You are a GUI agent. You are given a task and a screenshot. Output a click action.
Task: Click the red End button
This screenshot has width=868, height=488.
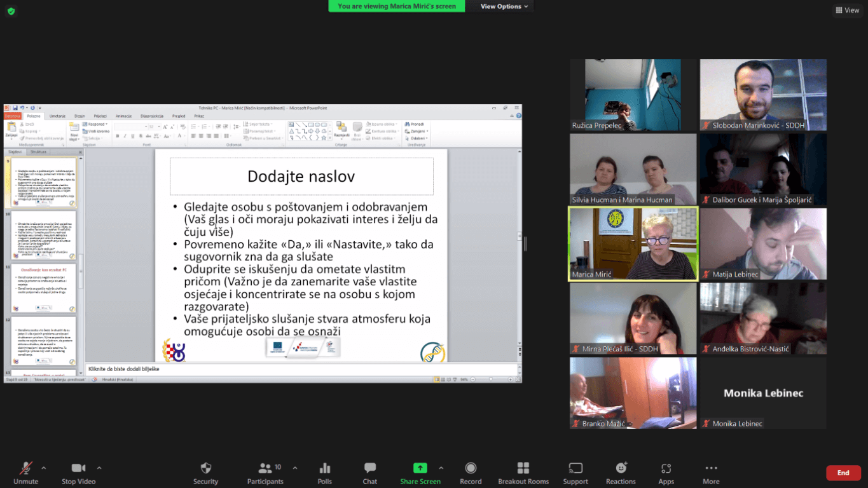point(843,473)
